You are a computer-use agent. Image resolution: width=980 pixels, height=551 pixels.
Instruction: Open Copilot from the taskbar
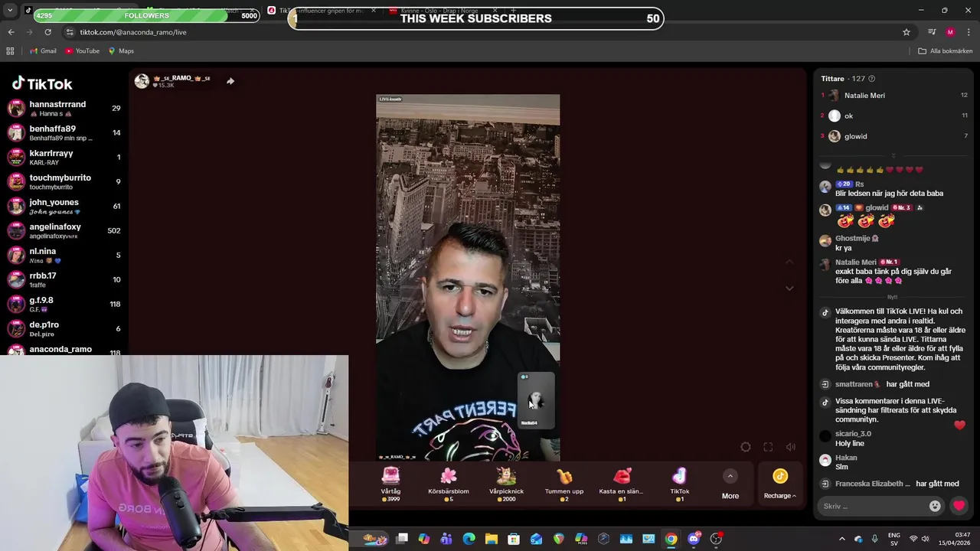(x=424, y=539)
